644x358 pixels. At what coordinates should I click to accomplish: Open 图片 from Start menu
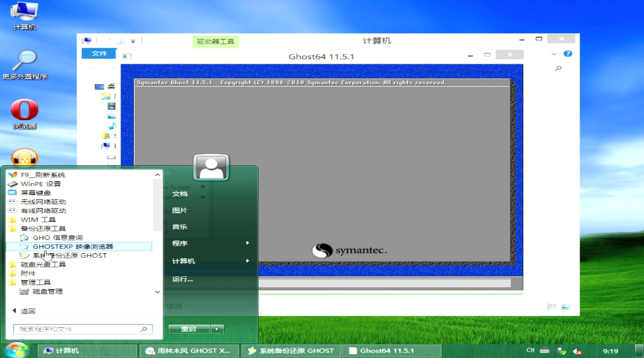point(180,211)
